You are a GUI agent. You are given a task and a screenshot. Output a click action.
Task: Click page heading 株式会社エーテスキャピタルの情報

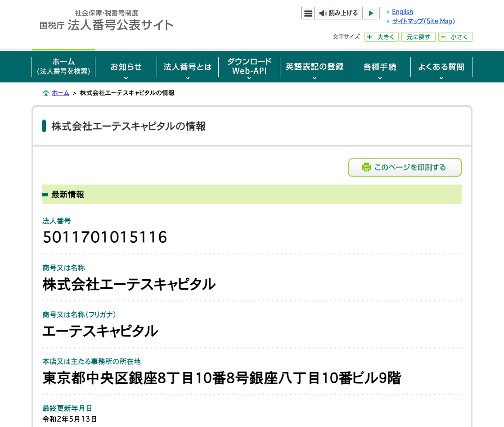pos(129,126)
